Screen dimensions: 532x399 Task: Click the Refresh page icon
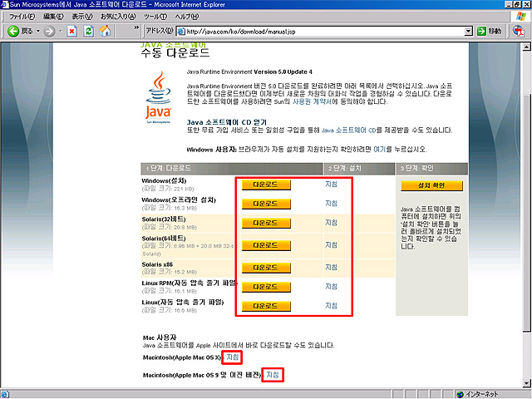pos(89,32)
